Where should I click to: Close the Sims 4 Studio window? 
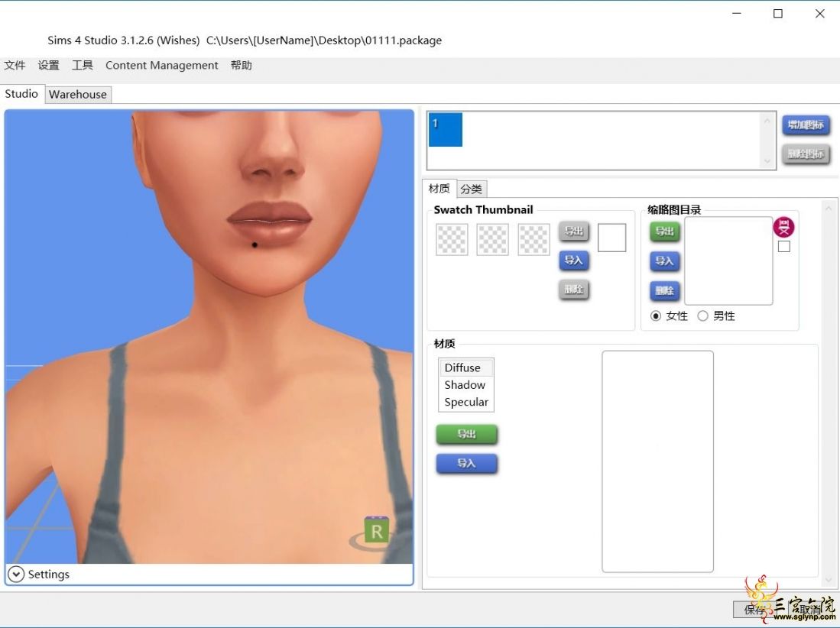point(819,14)
